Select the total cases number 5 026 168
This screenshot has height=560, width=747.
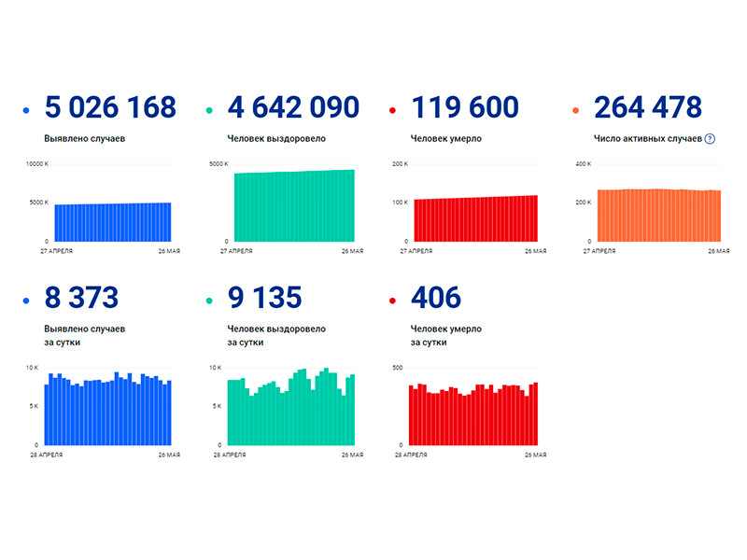coord(109,108)
